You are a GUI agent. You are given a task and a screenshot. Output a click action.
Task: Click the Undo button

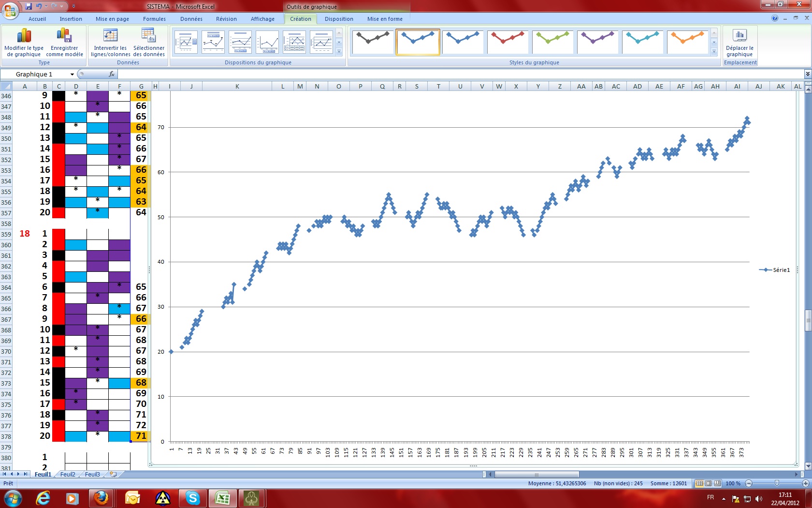coord(40,6)
